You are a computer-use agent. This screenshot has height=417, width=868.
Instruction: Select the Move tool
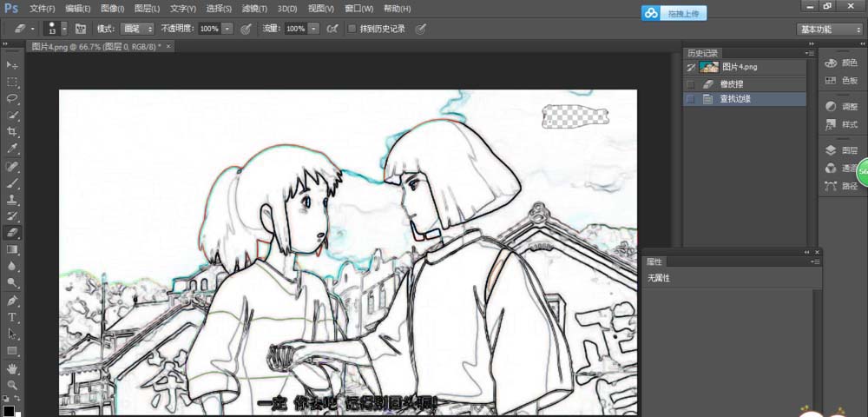coord(12,65)
